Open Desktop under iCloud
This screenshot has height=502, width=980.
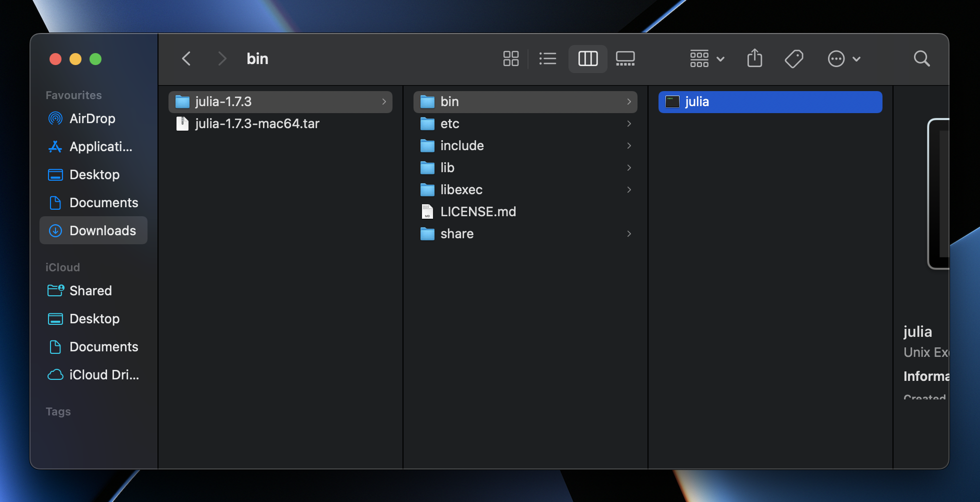tap(93, 319)
